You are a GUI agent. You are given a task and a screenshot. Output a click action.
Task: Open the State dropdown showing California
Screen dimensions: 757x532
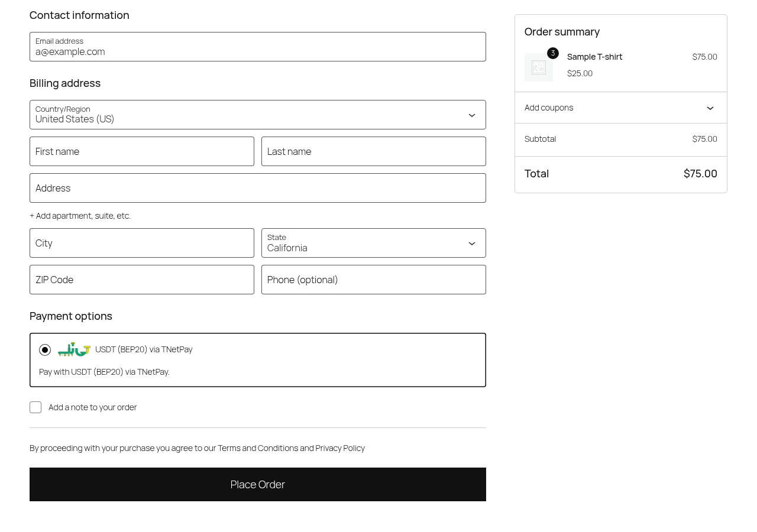click(x=374, y=243)
